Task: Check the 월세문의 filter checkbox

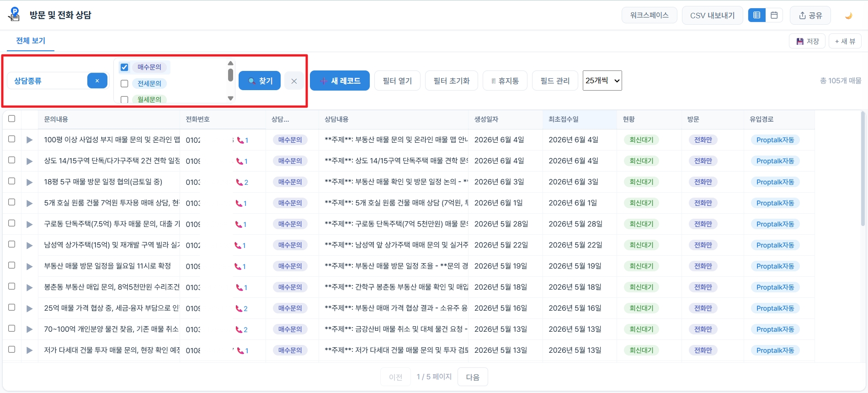Action: (124, 99)
